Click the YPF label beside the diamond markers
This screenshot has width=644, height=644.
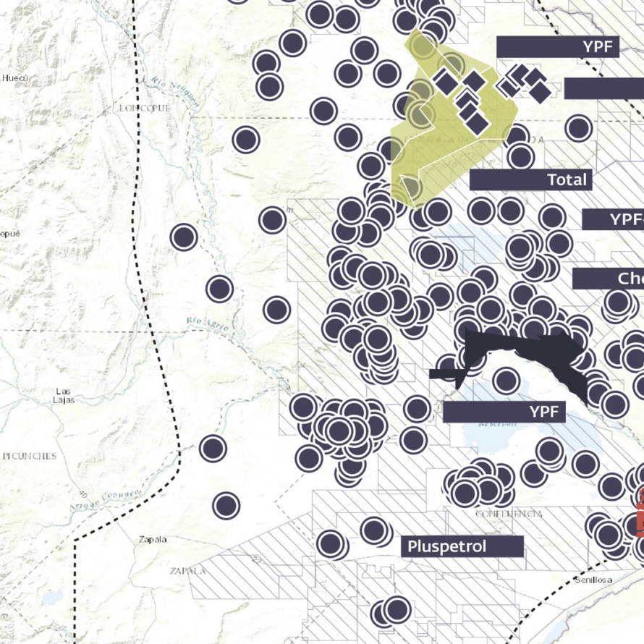tap(558, 47)
